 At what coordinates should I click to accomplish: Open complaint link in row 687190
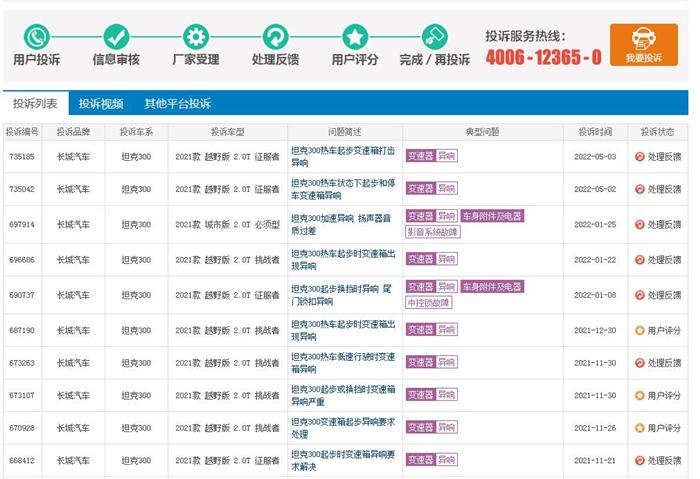coord(343,330)
